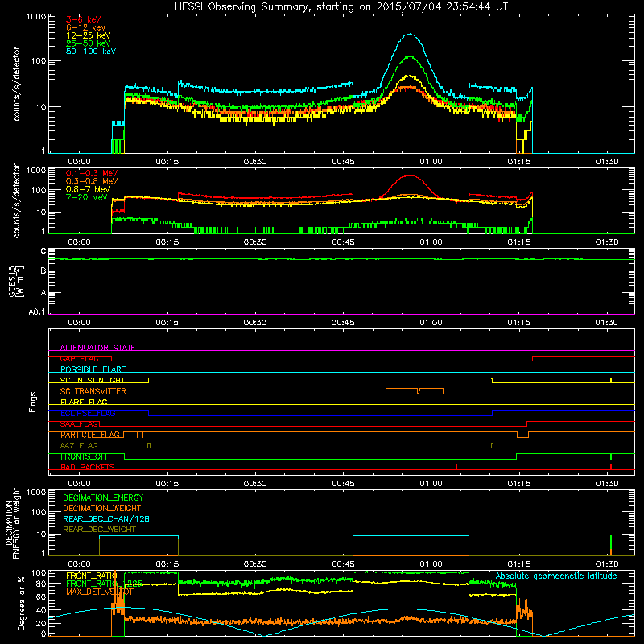Click the 01:15 tick label under the GOES panel

(x=518, y=323)
